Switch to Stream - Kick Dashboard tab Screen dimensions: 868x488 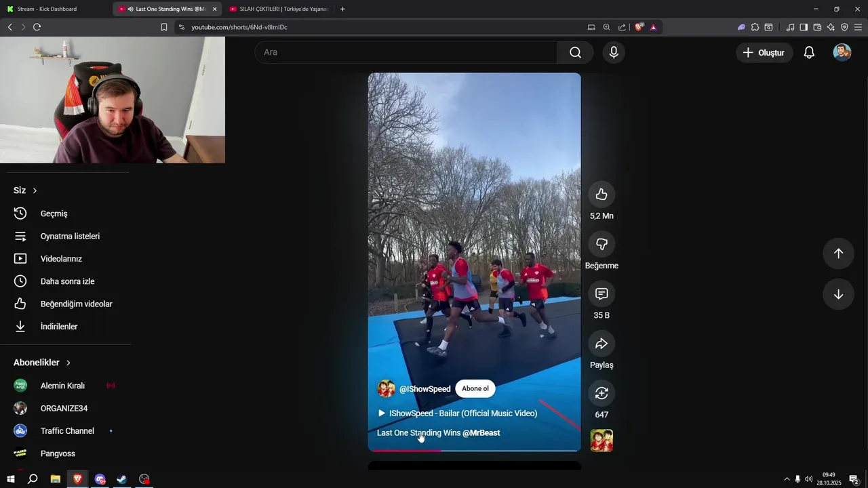(56, 9)
